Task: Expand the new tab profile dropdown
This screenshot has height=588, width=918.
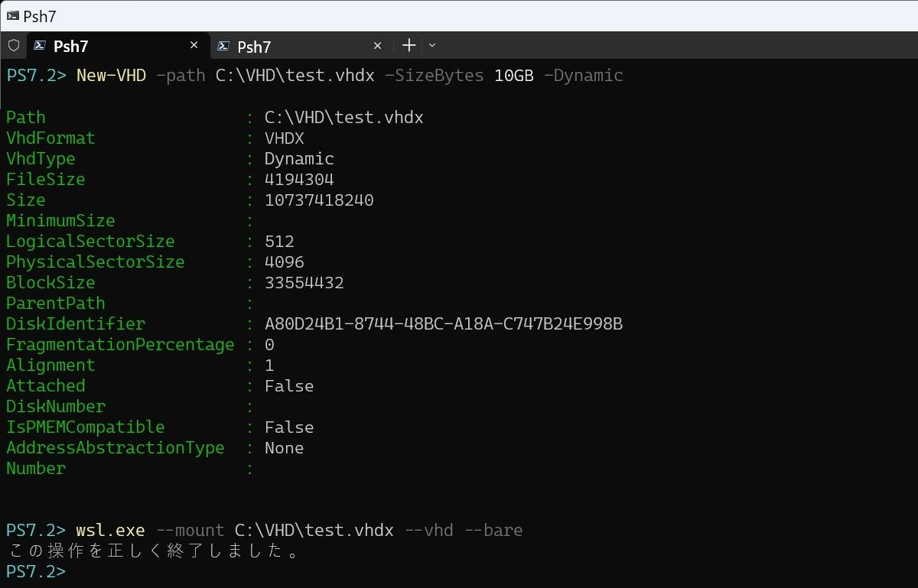Action: pos(432,45)
